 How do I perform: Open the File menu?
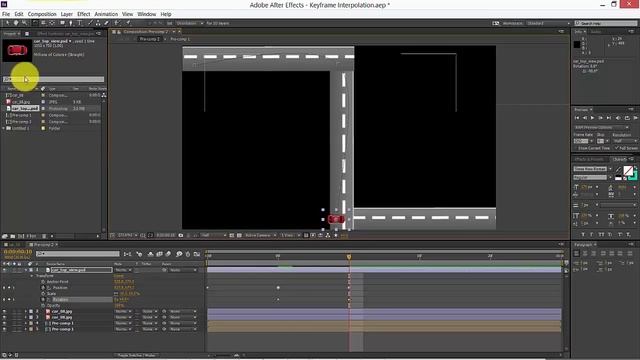pos(6,14)
